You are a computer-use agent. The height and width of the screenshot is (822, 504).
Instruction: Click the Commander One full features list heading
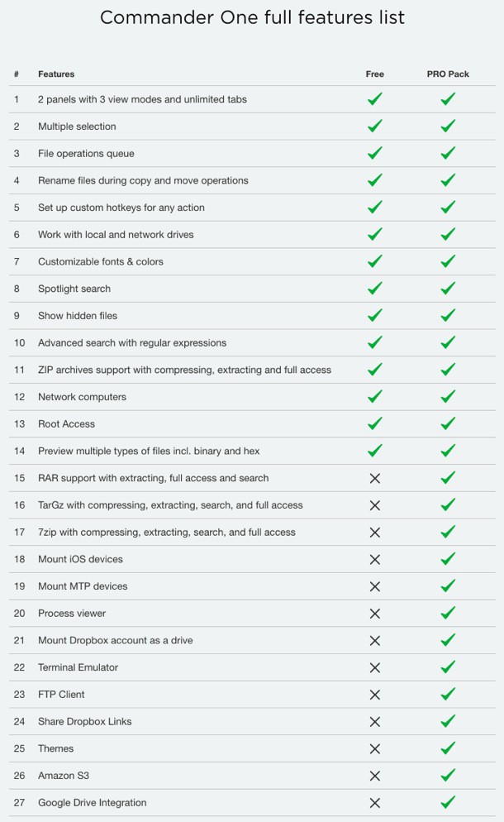252,17
